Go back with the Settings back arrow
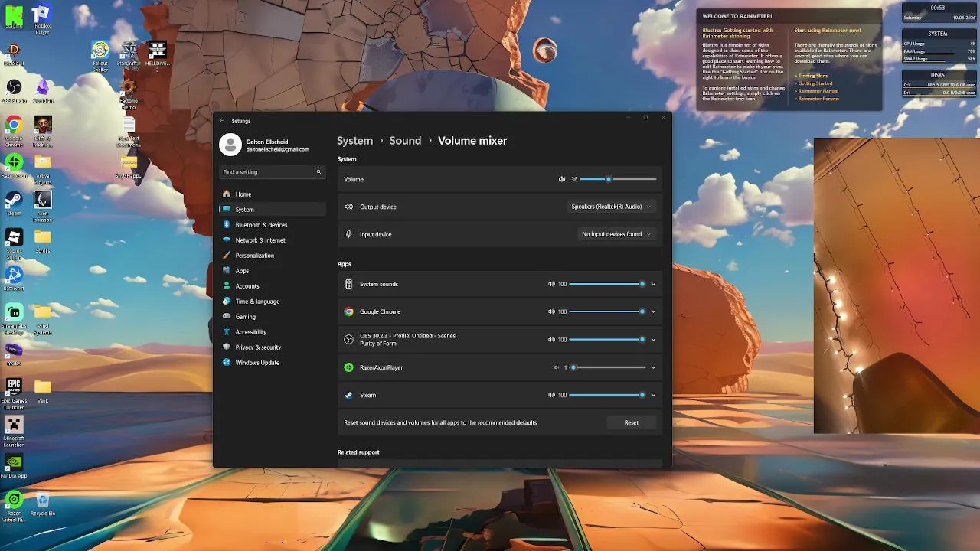The width and height of the screenshot is (980, 551). 222,120
